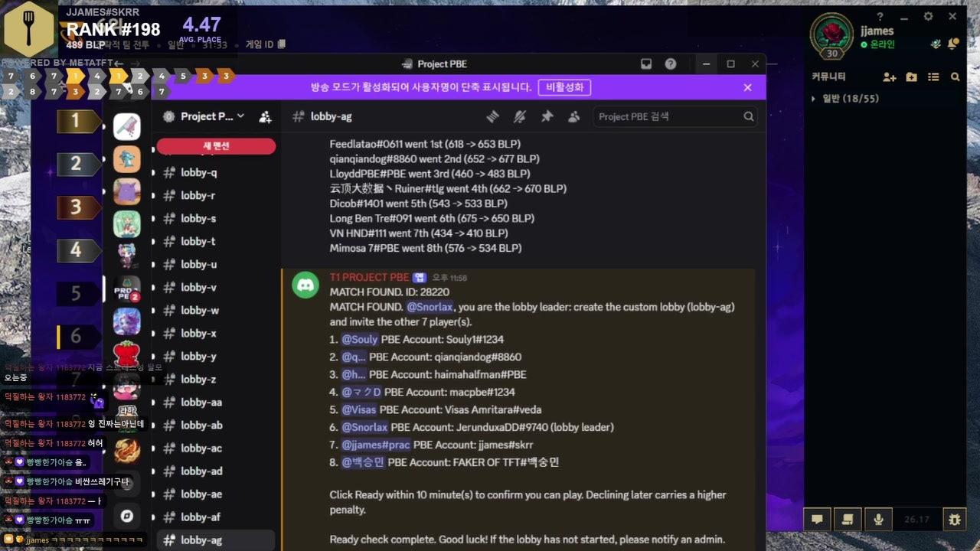The width and height of the screenshot is (980, 551).
Task: Click the T1 PROJECT PBE bot avatar
Action: [306, 285]
